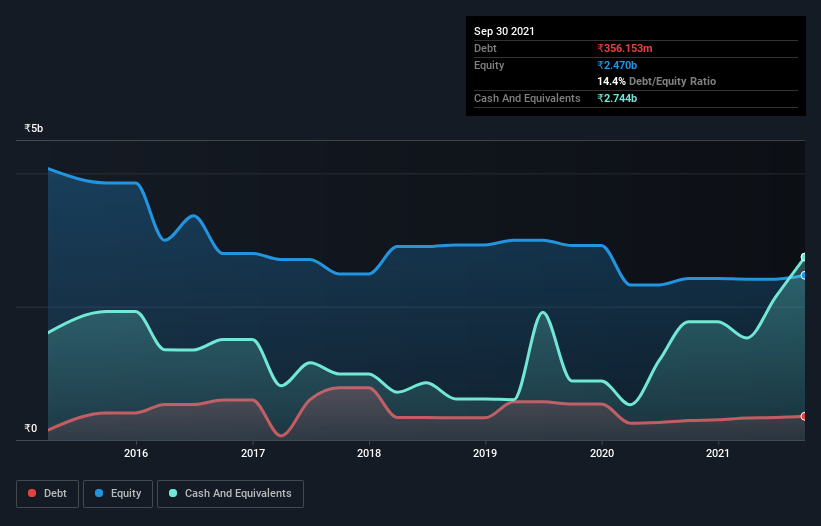Click the Debt label in the tooltip
The width and height of the screenshot is (821, 526).
click(x=485, y=48)
